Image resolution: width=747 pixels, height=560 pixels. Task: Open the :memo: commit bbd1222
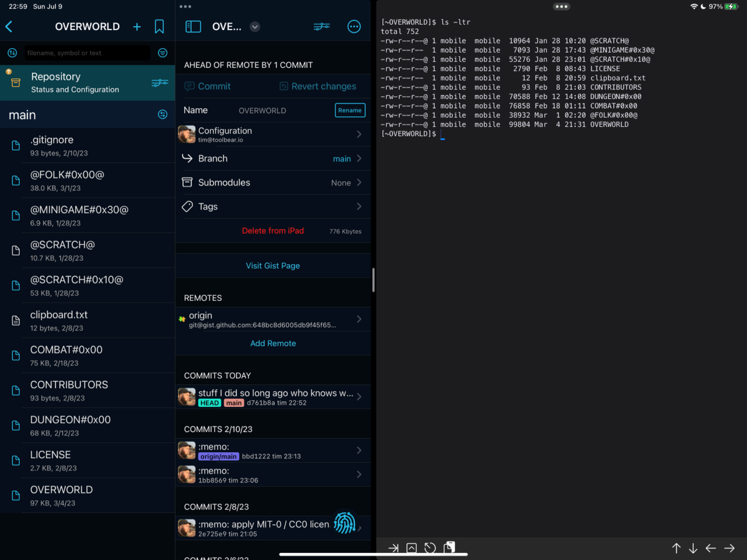tap(273, 450)
